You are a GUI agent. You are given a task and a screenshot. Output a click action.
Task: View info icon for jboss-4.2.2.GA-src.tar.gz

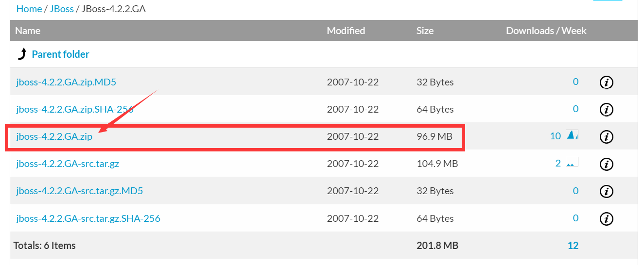pyautogui.click(x=606, y=164)
